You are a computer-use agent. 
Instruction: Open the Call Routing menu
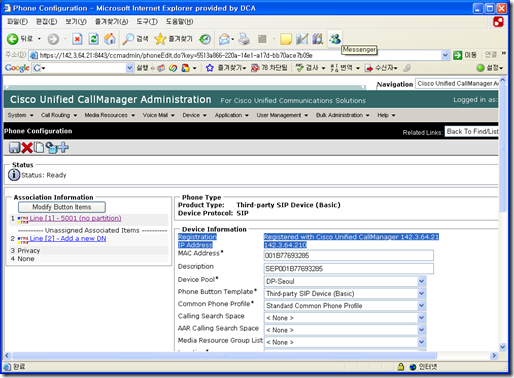[x=59, y=115]
